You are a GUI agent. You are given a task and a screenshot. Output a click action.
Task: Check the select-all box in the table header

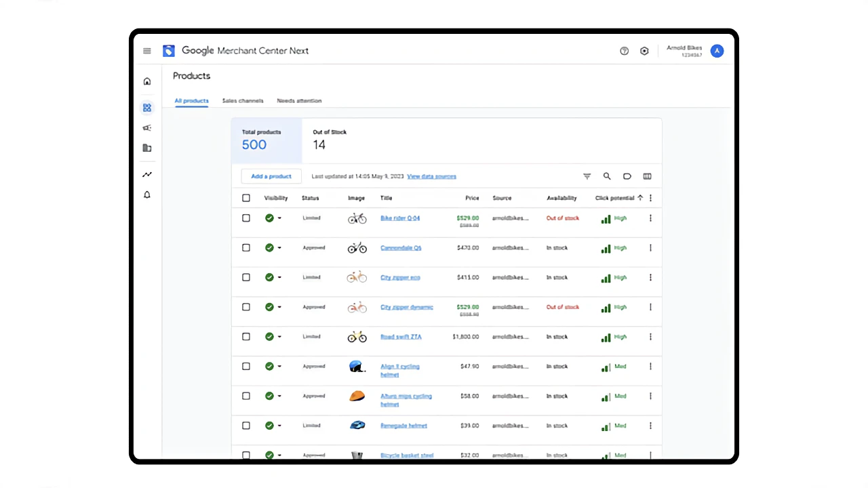[246, 197]
